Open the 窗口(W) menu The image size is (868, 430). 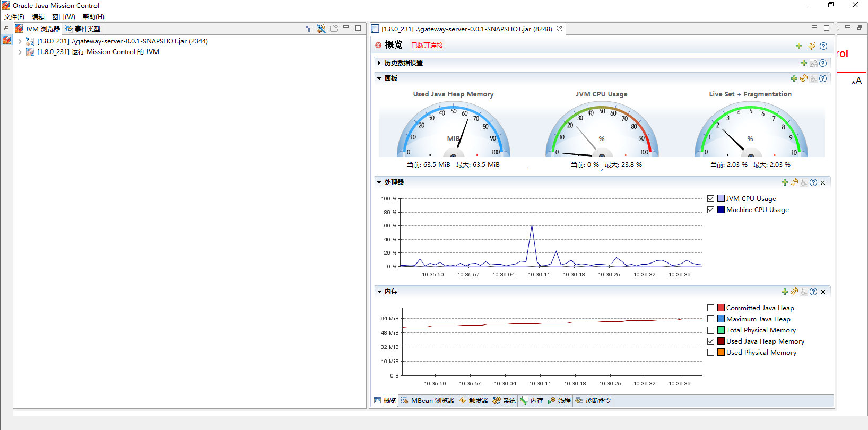pos(64,17)
